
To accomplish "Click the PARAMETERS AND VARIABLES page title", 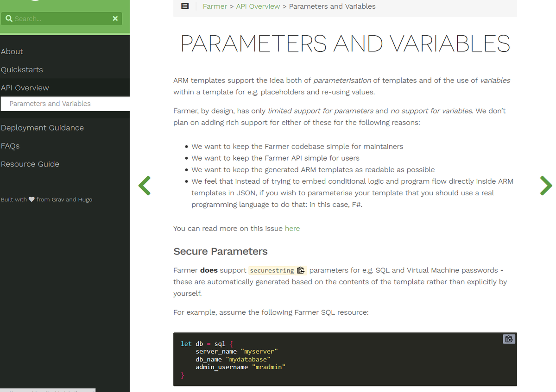I will tap(345, 44).
